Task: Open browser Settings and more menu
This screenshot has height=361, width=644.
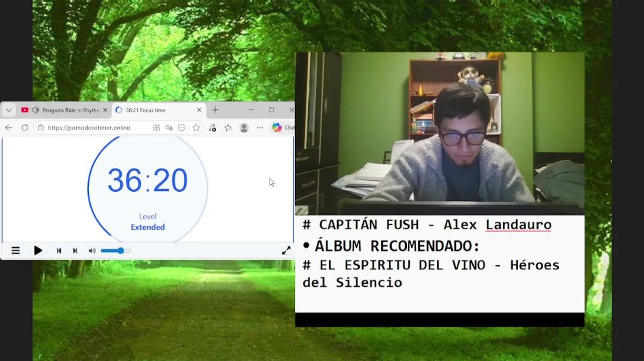Action: point(260,128)
